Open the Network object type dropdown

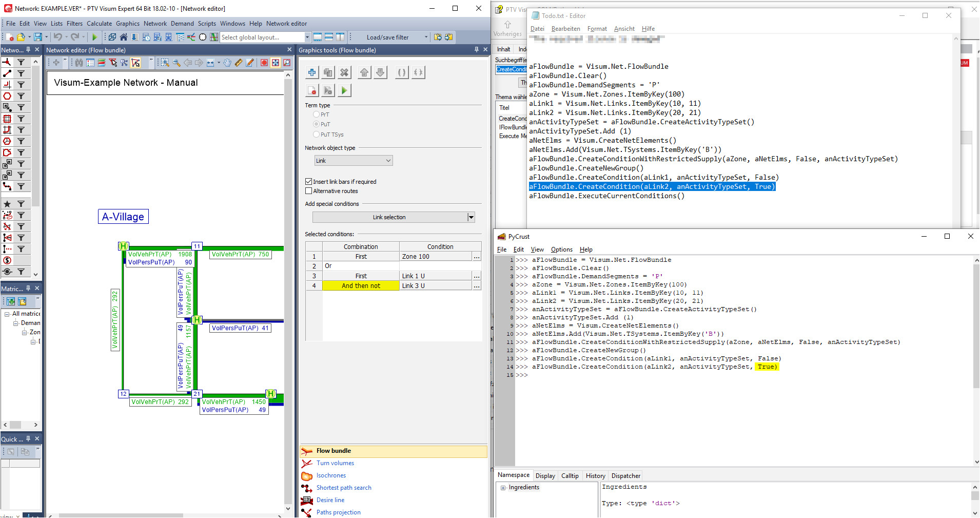tap(354, 161)
